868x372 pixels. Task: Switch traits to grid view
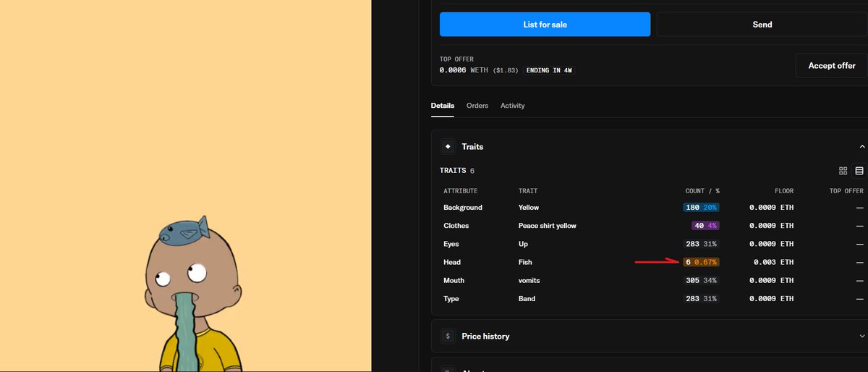(843, 171)
